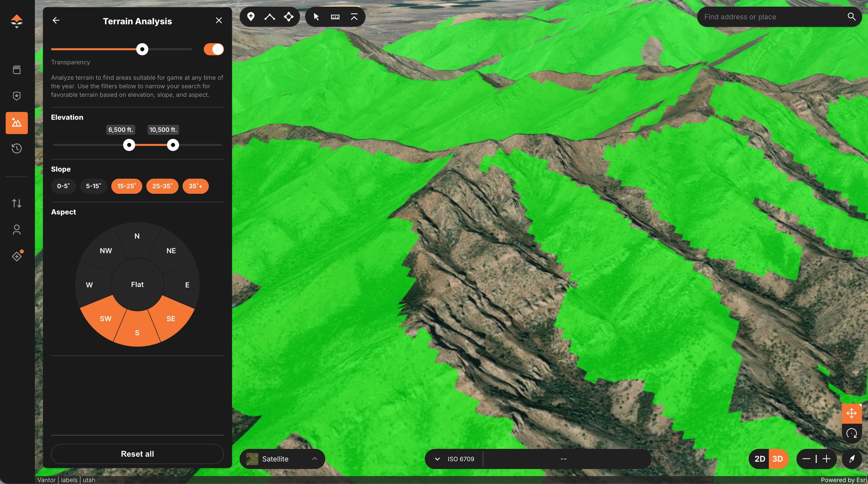Image resolution: width=868 pixels, height=484 pixels.
Task: Select the polygon area tool
Action: click(x=289, y=17)
